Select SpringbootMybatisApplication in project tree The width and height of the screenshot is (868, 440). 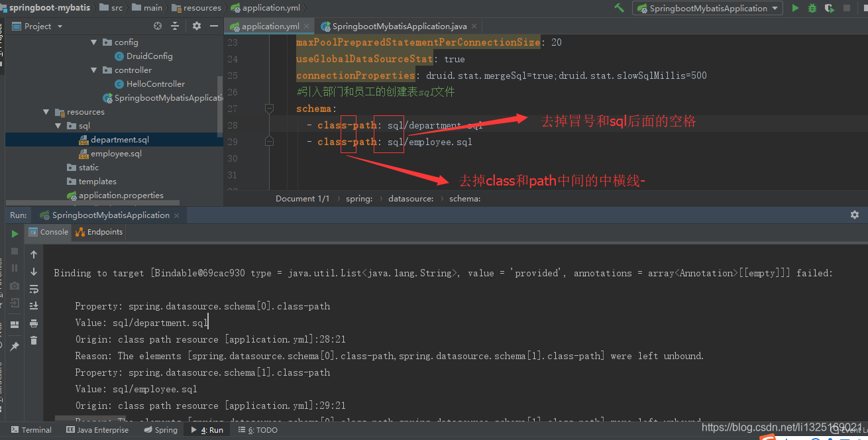click(x=162, y=97)
